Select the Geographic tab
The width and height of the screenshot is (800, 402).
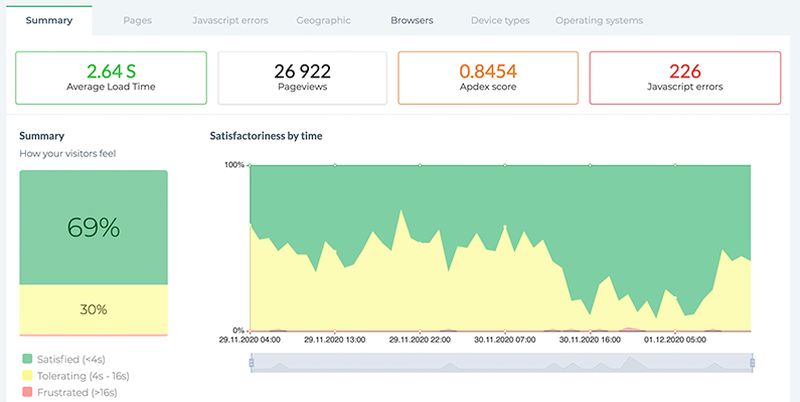click(323, 20)
